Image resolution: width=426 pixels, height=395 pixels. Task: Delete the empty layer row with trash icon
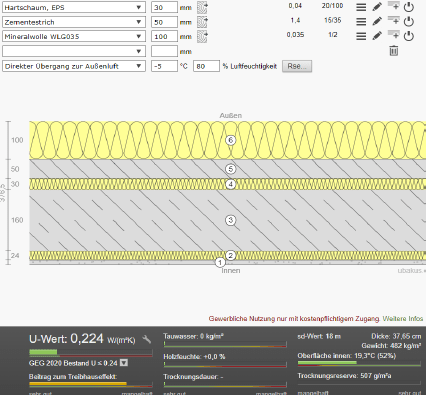pos(394,51)
